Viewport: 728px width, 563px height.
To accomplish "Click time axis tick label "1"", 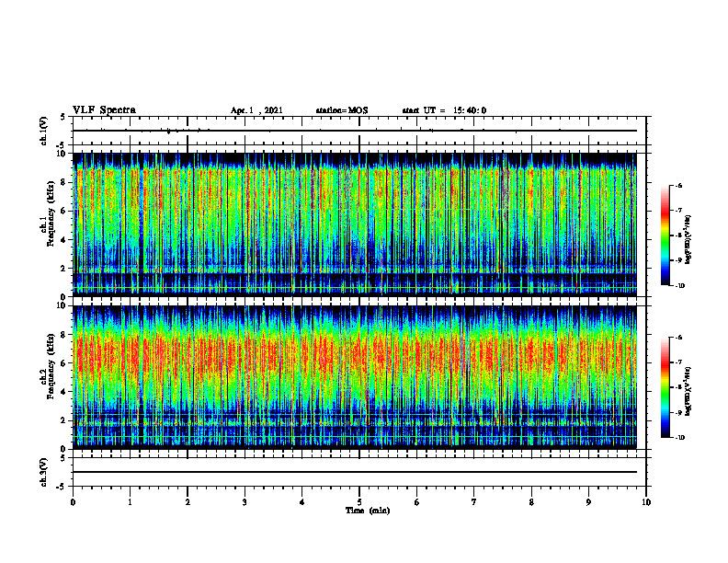I will (x=130, y=502).
